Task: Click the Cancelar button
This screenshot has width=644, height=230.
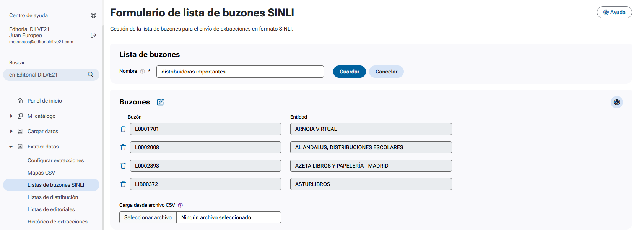Action: (386, 72)
